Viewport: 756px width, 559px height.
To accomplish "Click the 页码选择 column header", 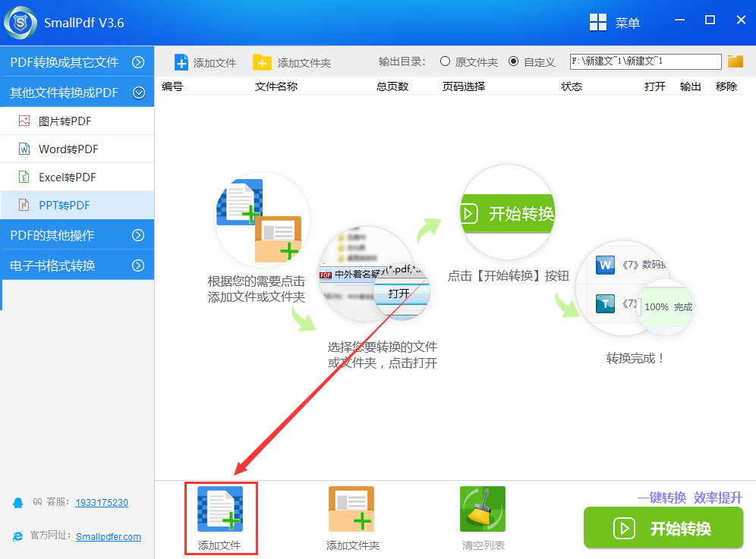I will click(x=464, y=86).
